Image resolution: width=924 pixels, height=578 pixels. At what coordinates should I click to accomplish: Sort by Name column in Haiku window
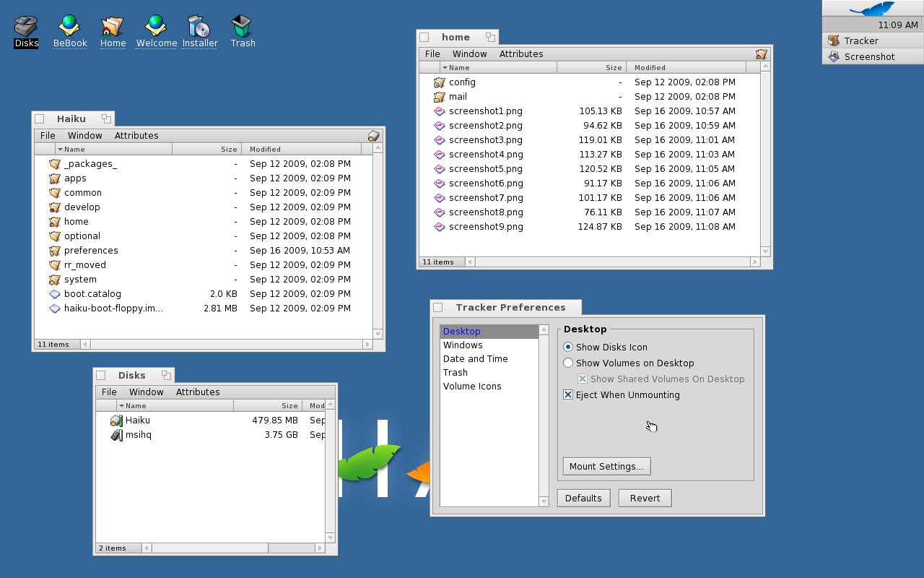click(113, 150)
